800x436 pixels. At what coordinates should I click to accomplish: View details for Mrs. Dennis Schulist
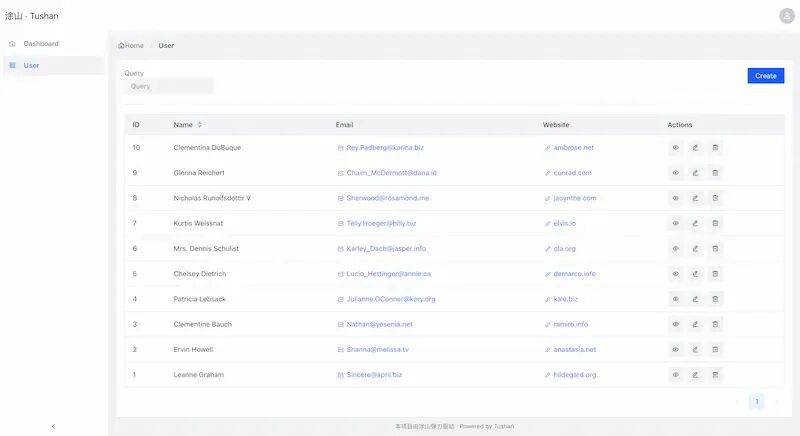[676, 249]
